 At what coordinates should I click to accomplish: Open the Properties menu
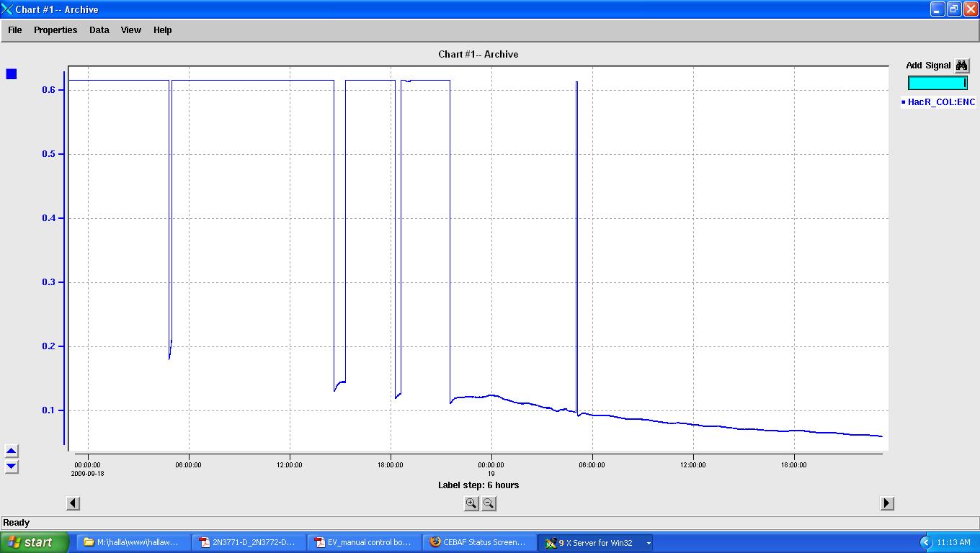[x=55, y=30]
